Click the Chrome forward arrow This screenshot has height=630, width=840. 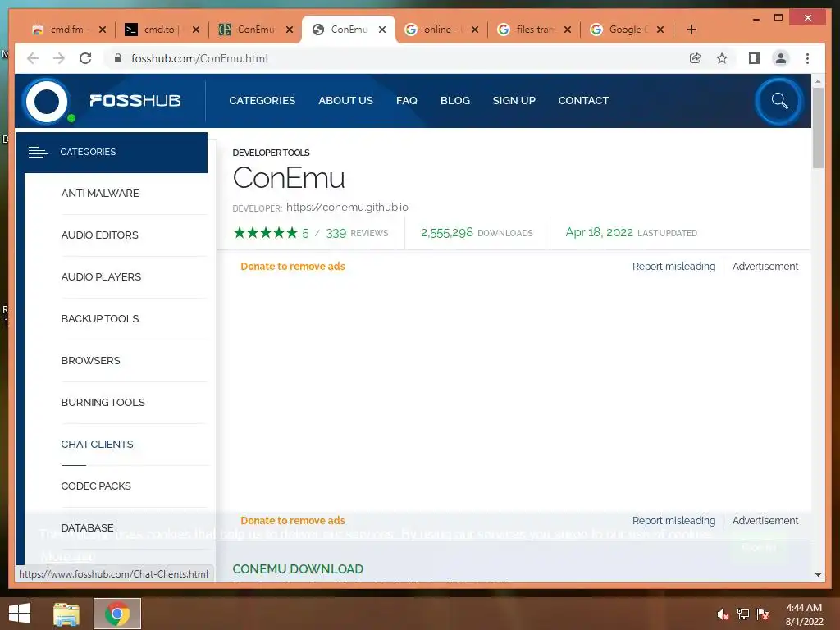59,58
